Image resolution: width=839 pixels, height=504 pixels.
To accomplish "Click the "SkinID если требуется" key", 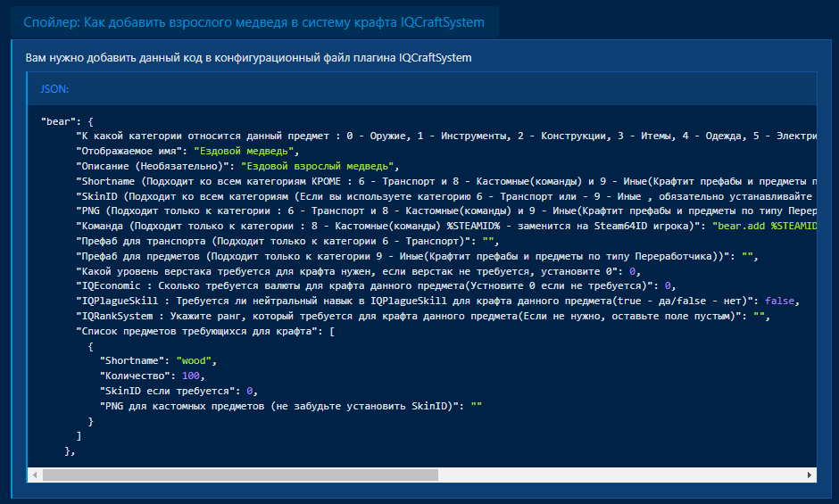I will 168,391.
